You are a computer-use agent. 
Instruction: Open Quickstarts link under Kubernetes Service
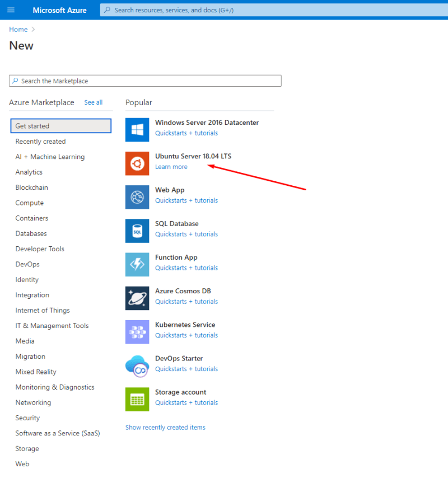(186, 335)
